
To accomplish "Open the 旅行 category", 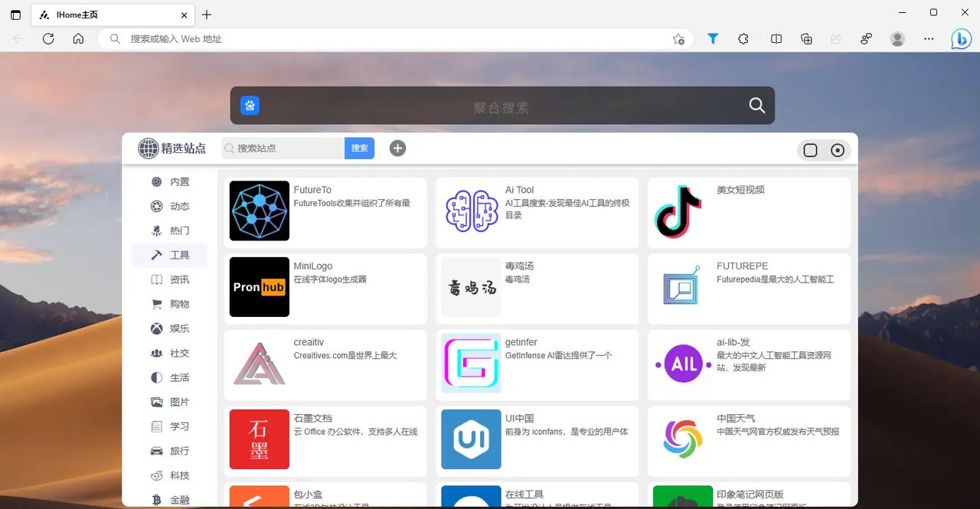I will [169, 451].
